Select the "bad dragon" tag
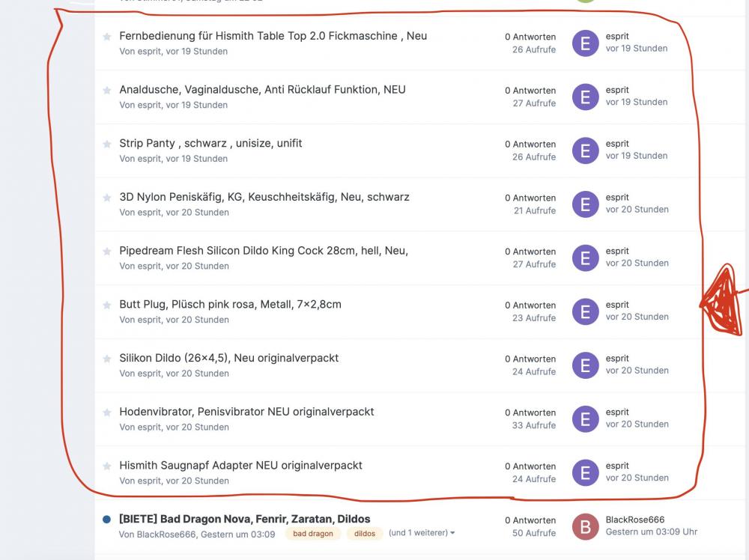749x560 pixels. coord(313,534)
